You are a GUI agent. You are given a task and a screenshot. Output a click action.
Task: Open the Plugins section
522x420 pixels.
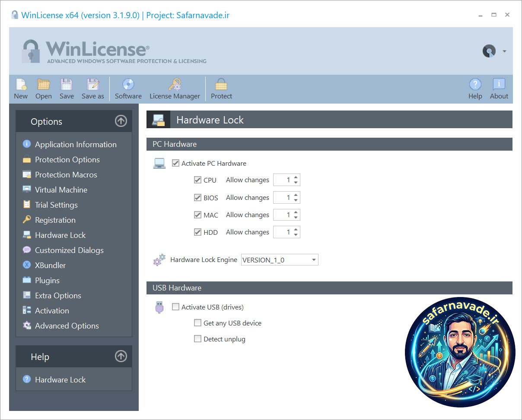coord(47,280)
